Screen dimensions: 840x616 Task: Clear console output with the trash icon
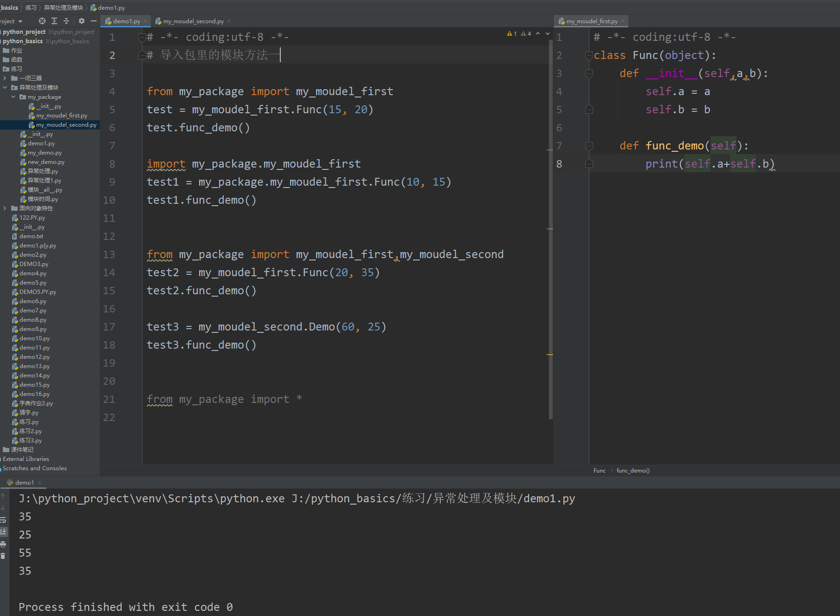point(3,556)
